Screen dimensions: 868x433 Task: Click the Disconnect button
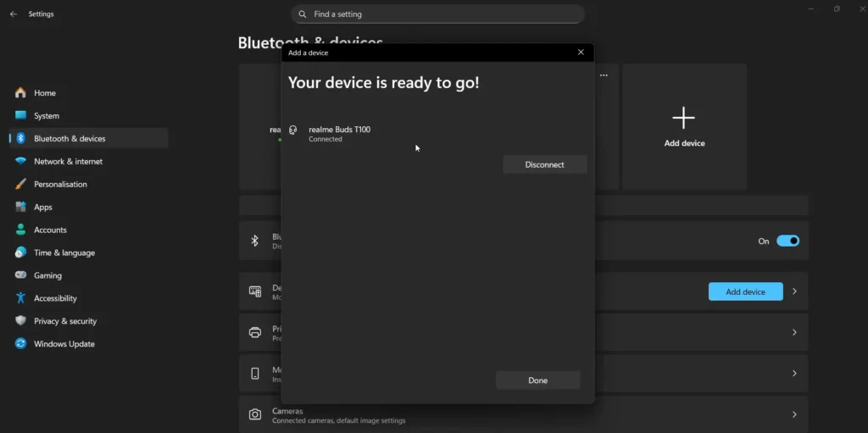(x=545, y=164)
